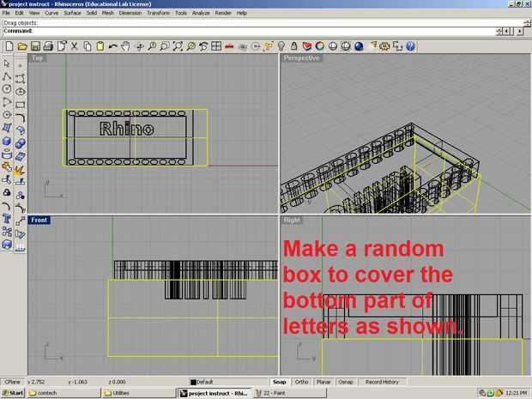Image resolution: width=532 pixels, height=399 pixels.
Task: Click the Fillet curve icon
Action: tap(20, 118)
